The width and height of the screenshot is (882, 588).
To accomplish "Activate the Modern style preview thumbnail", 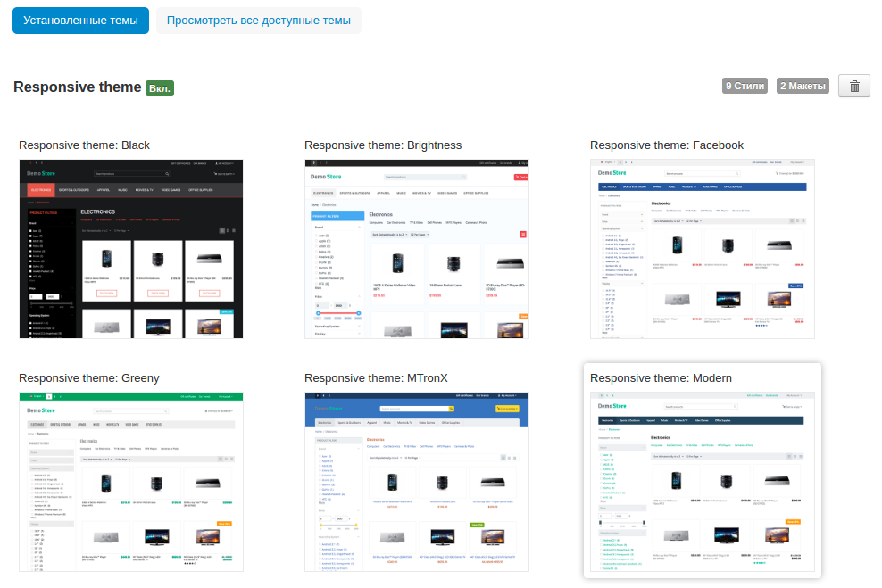I will (703, 482).
